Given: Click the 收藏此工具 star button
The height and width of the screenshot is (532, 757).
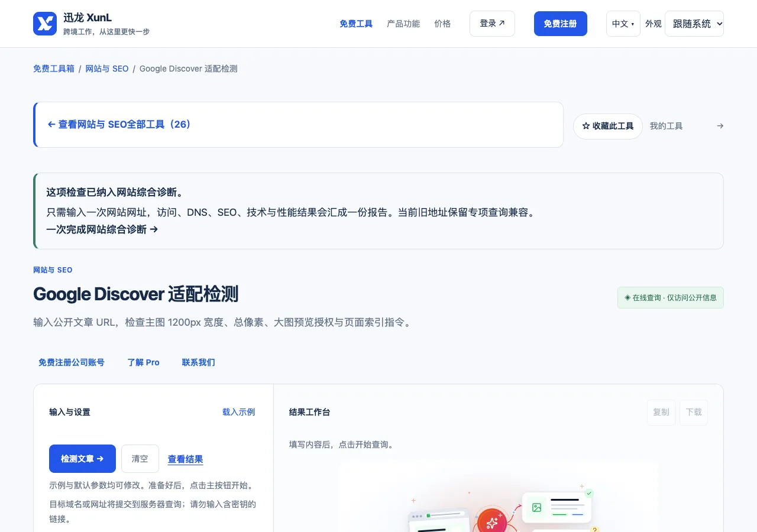Looking at the screenshot, I should [x=607, y=126].
